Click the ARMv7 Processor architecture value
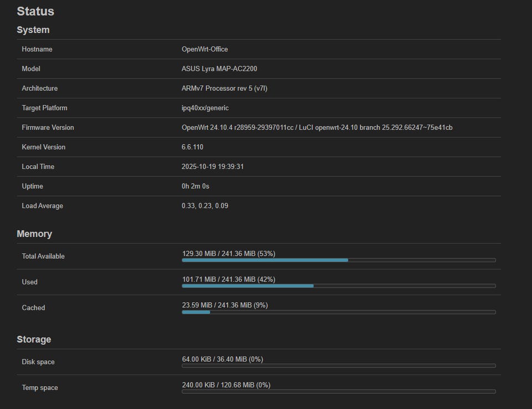Viewport: 532px width, 409px height. pyautogui.click(x=224, y=88)
